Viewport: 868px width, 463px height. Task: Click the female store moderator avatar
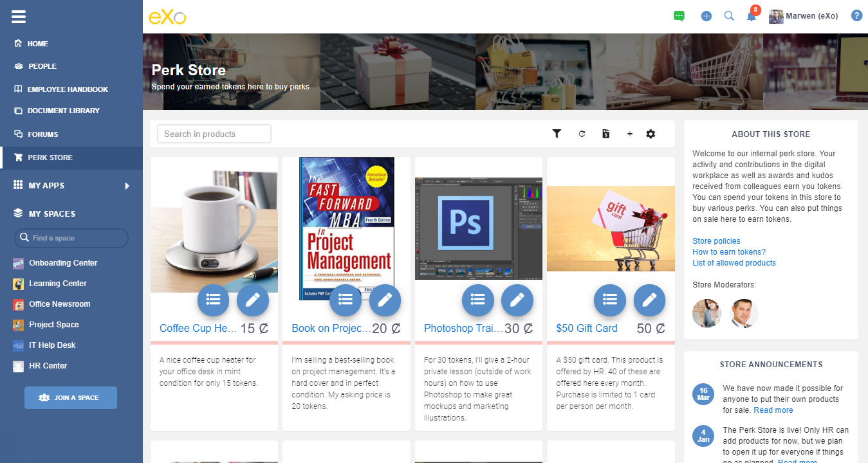(706, 314)
